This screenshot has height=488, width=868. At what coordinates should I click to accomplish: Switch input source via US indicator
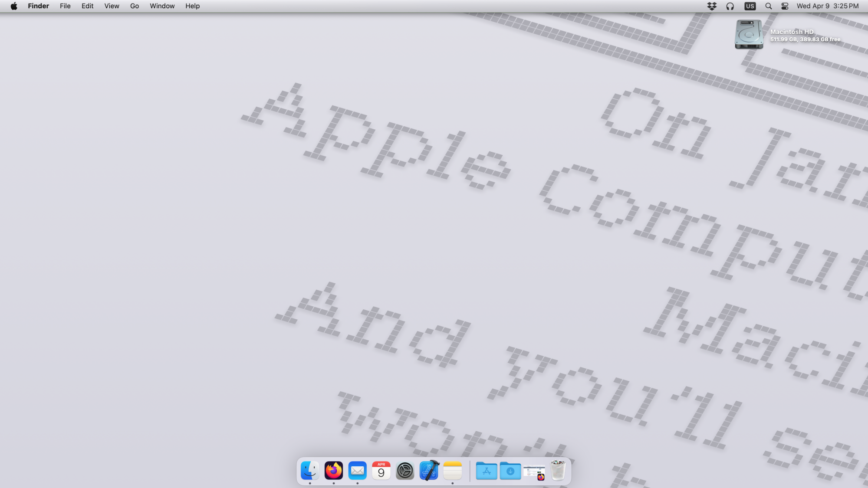[750, 6]
